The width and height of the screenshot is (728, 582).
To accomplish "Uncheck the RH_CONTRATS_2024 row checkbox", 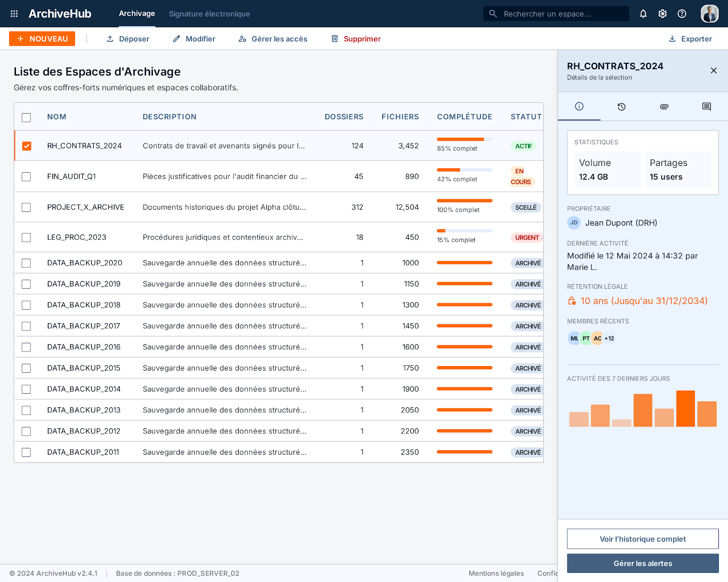I will (26, 146).
